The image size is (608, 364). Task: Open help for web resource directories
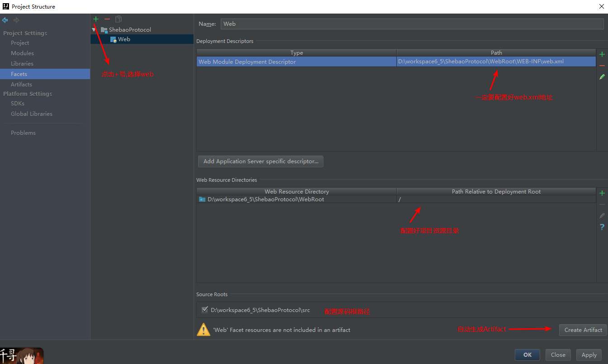[x=602, y=227]
